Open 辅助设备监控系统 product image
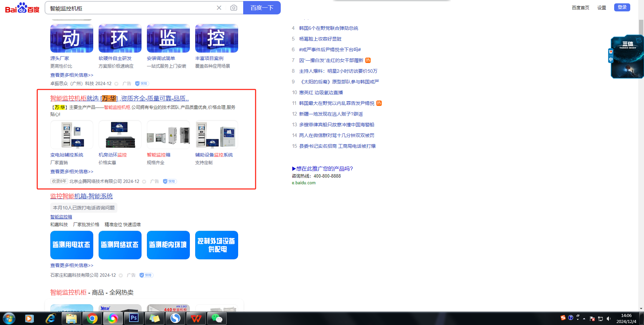Screen dimensions: 644x325 [217, 135]
